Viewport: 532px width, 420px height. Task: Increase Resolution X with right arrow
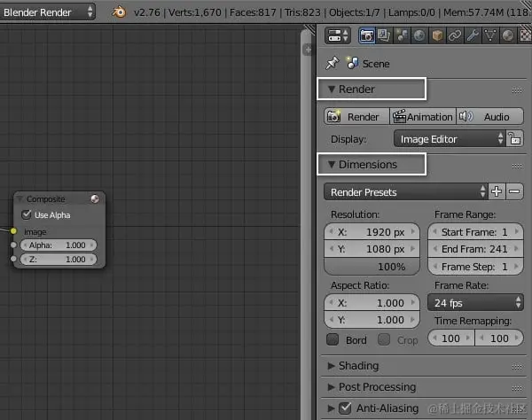pyautogui.click(x=413, y=231)
